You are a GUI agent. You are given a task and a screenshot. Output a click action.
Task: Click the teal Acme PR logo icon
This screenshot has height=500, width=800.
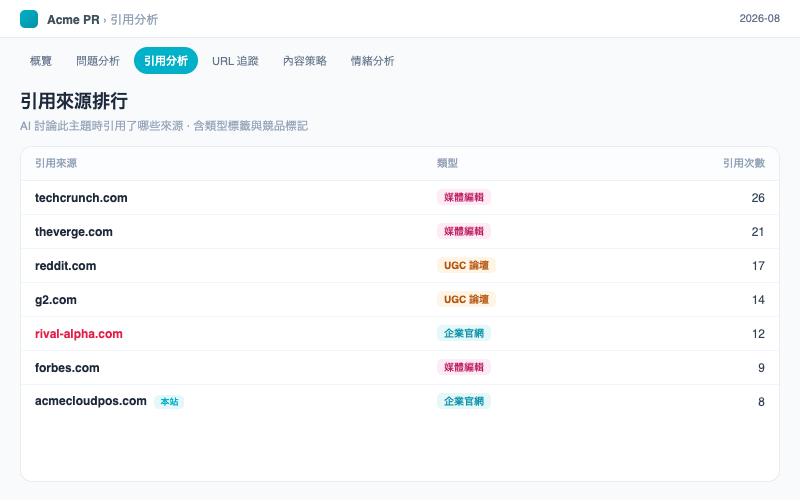point(29,19)
